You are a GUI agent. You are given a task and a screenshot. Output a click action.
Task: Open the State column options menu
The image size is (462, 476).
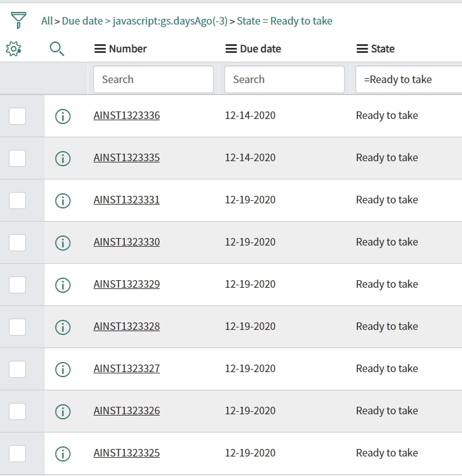point(362,48)
